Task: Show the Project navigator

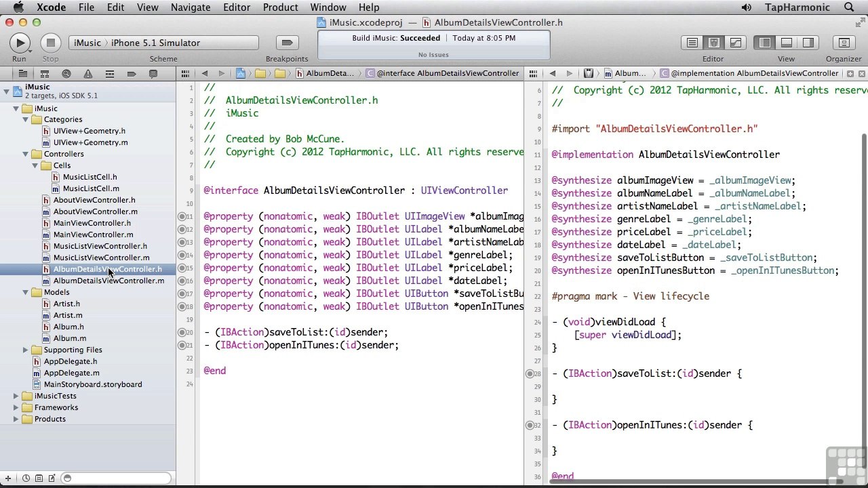Action: 22,73
